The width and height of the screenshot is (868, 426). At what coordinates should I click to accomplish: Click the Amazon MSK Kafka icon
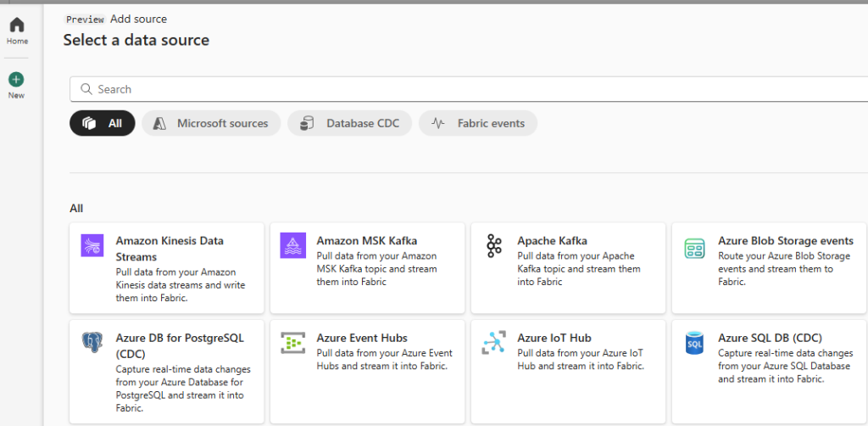(x=292, y=245)
